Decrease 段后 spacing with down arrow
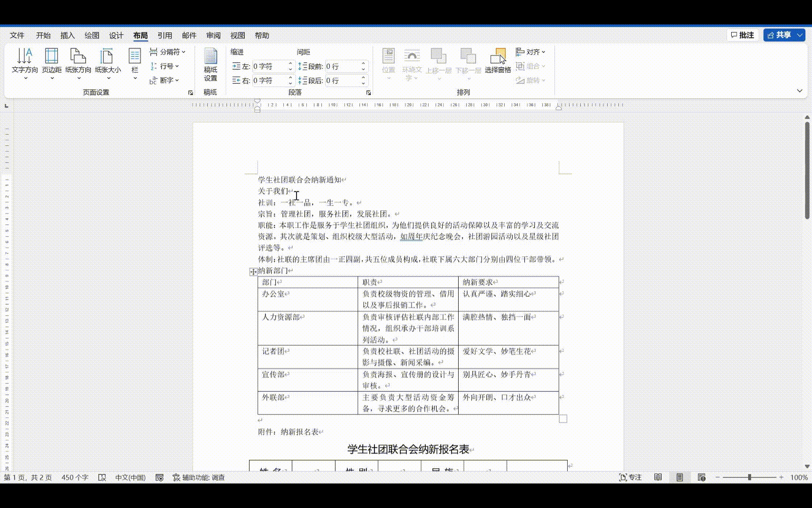The height and width of the screenshot is (508, 812). pos(363,83)
